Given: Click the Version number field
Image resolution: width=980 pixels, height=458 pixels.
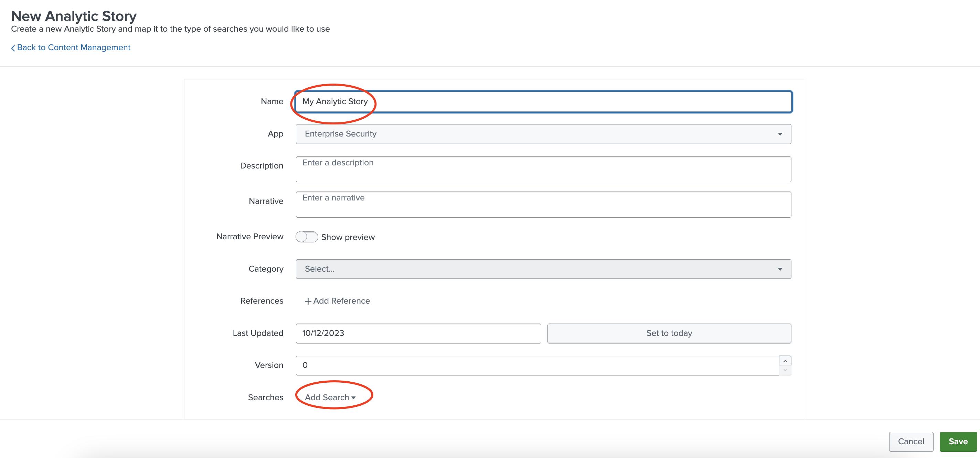Looking at the screenshot, I should coord(536,365).
